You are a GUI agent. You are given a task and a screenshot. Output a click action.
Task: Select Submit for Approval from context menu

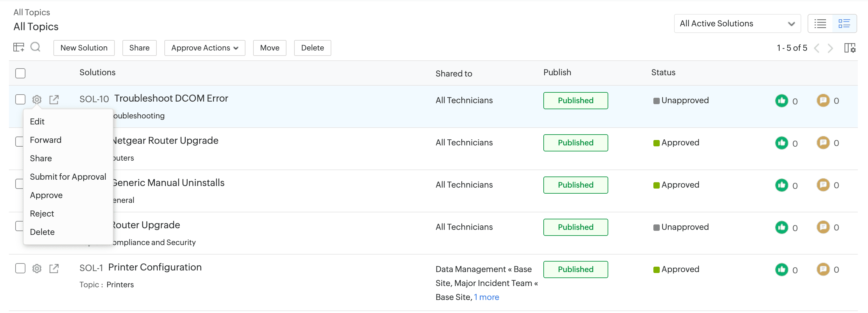pyautogui.click(x=68, y=177)
